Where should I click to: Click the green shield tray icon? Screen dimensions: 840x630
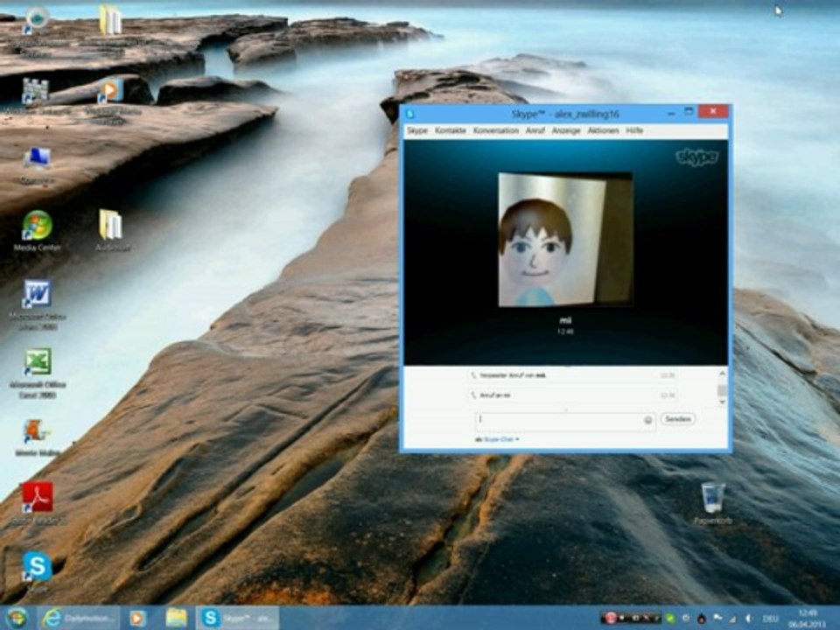click(x=670, y=619)
